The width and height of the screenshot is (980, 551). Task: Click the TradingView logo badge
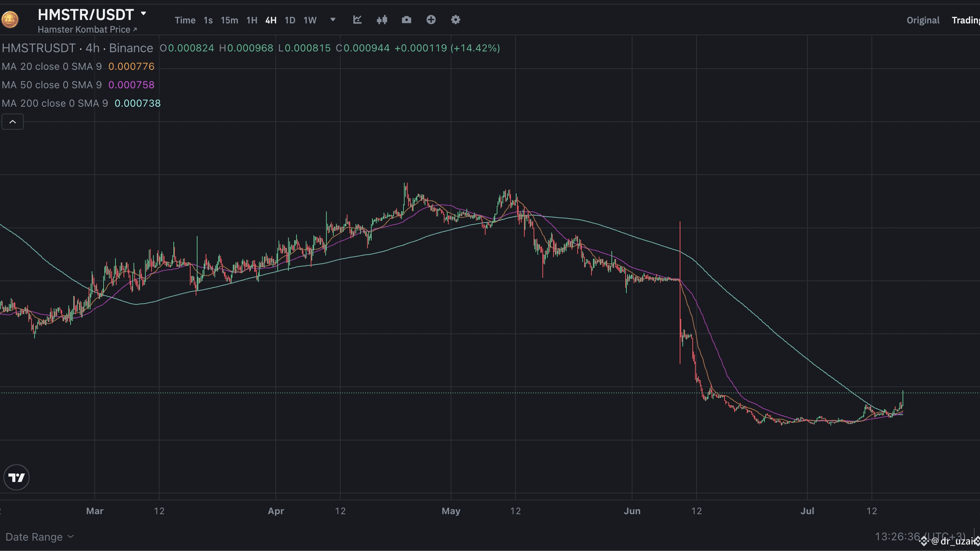[16, 477]
